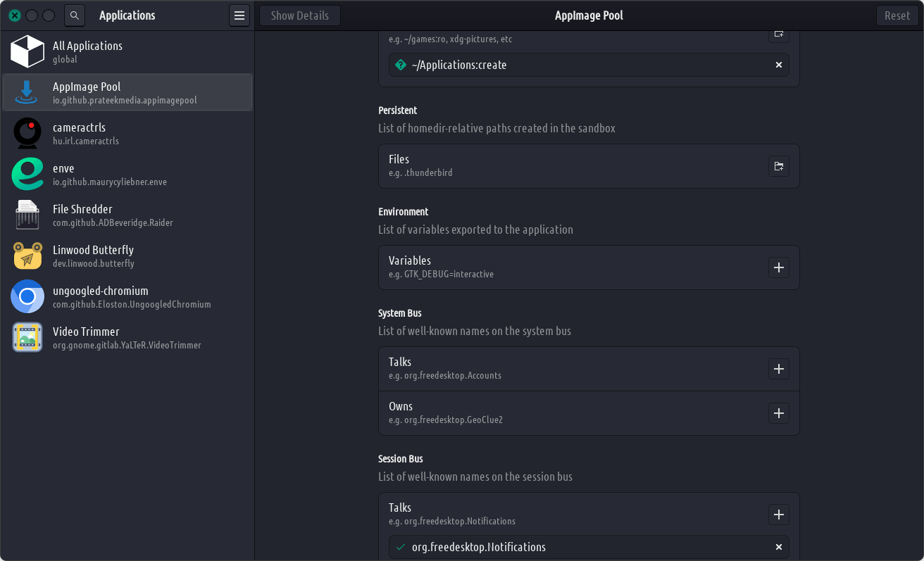Open the search applications button
Screen dimensions: 924x561
click(x=75, y=15)
